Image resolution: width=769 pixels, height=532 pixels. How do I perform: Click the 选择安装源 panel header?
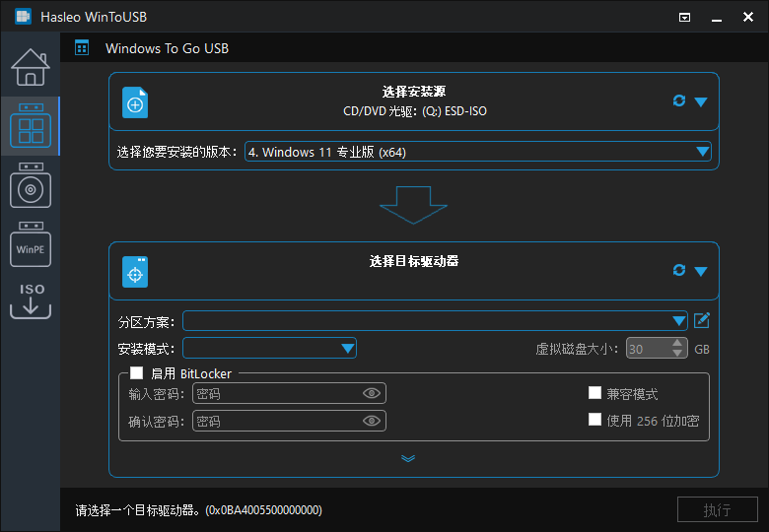pos(414,101)
